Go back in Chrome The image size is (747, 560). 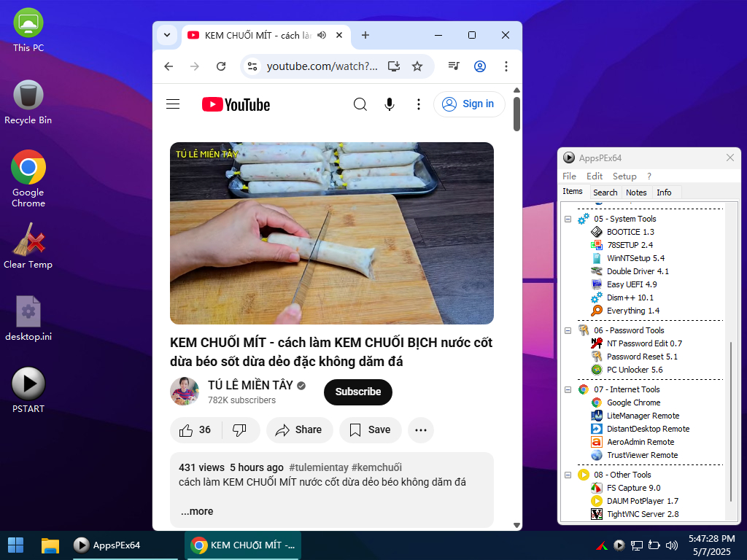pyautogui.click(x=169, y=66)
